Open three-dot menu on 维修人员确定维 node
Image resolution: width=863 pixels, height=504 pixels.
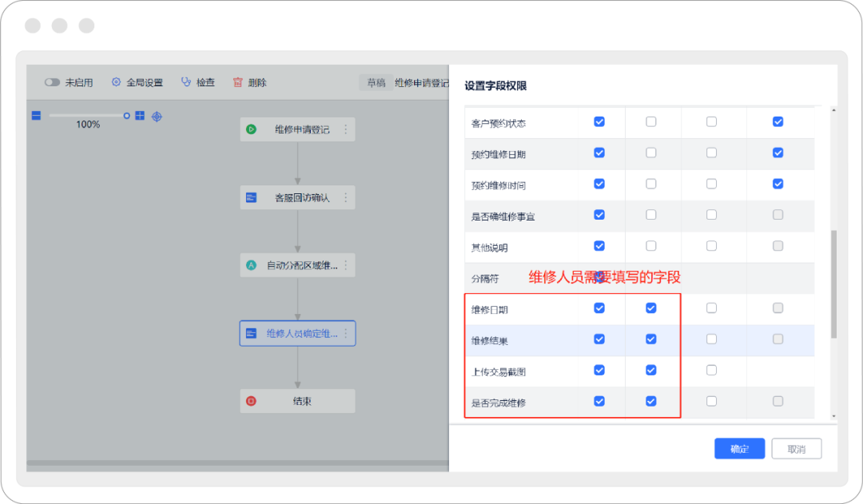[x=346, y=333]
